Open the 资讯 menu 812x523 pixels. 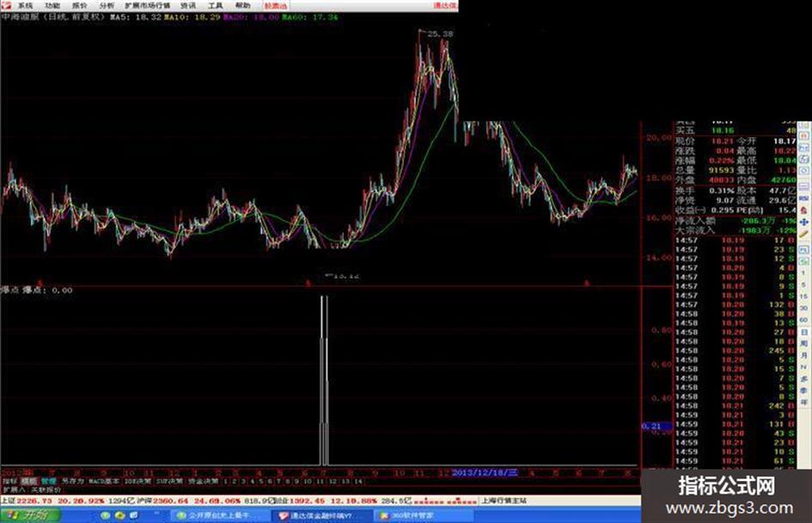point(187,6)
